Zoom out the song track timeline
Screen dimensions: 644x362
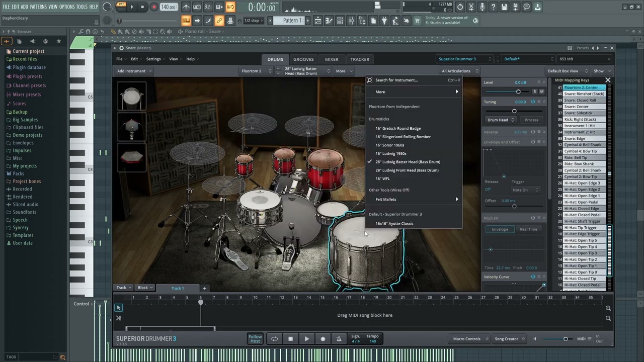[608, 318]
